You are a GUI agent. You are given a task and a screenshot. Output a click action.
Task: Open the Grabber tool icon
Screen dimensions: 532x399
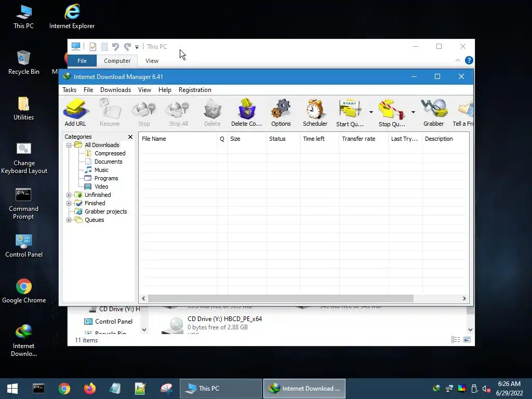point(434,113)
